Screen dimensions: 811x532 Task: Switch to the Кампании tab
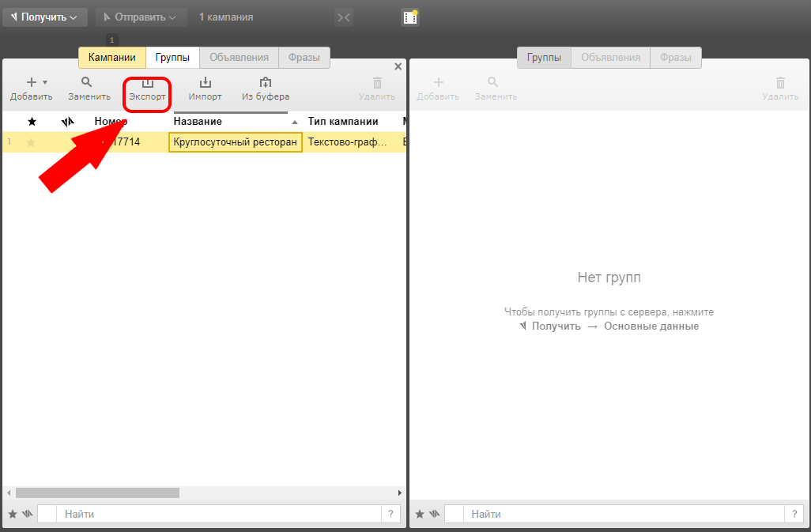pyautogui.click(x=112, y=58)
